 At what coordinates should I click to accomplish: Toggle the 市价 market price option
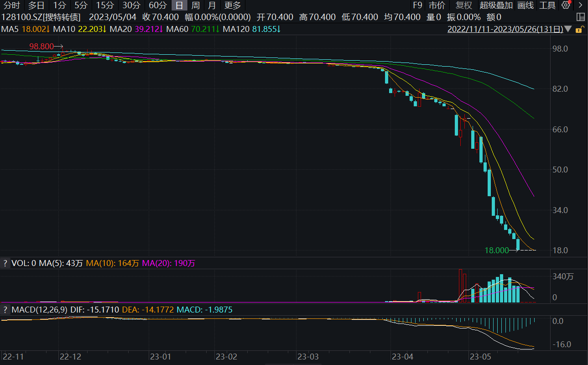pyautogui.click(x=437, y=5)
